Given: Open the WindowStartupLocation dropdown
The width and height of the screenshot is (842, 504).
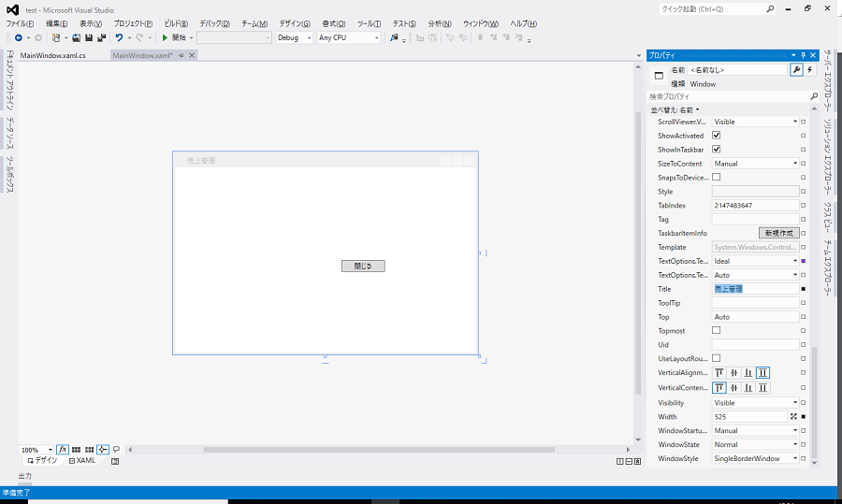Looking at the screenshot, I should pos(755,430).
